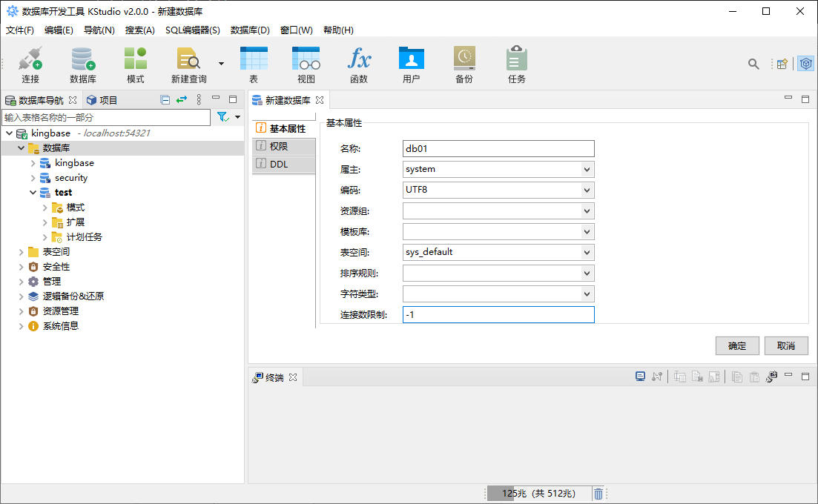Run garbage collection via trash icon

598,494
